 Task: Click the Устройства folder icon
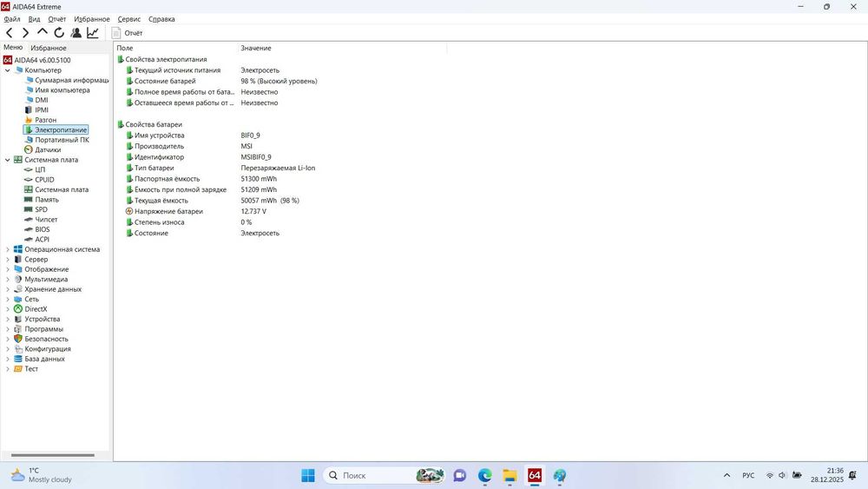17,320
